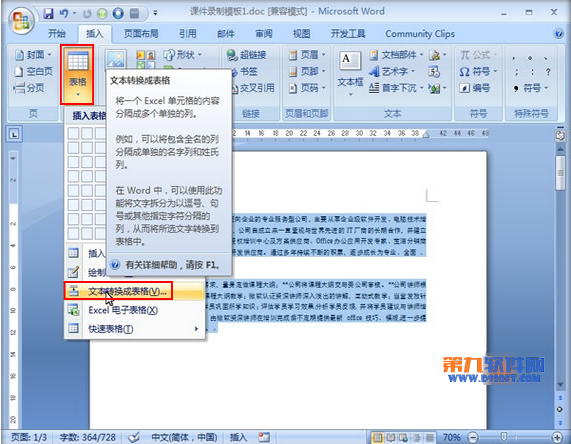Toggle Insert (插入) mode in status bar
This screenshot has width=571, height=444.
point(238,437)
